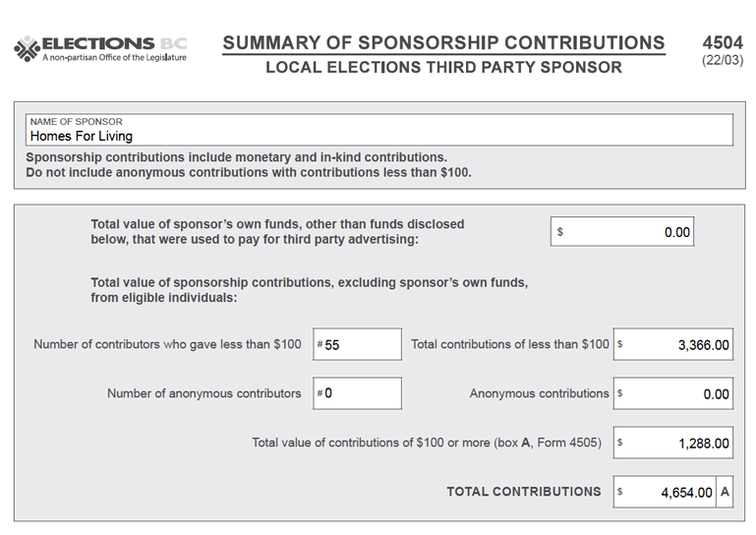Image resolution: width=756 pixels, height=535 pixels.
Task: Click the Total Contributions amount field
Action: point(664,492)
